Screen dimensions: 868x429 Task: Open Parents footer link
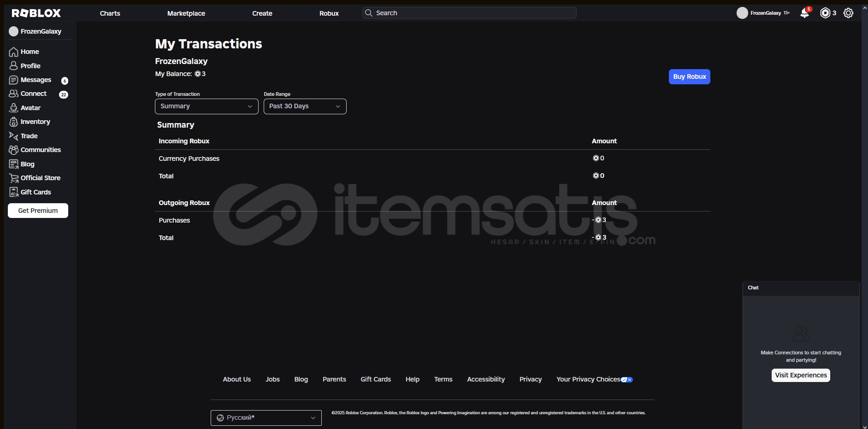334,379
